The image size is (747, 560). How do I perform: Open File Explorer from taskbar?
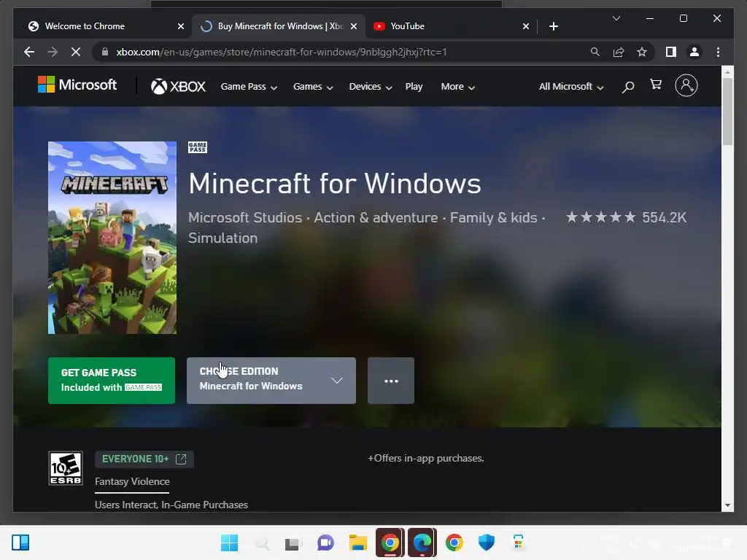(x=357, y=542)
